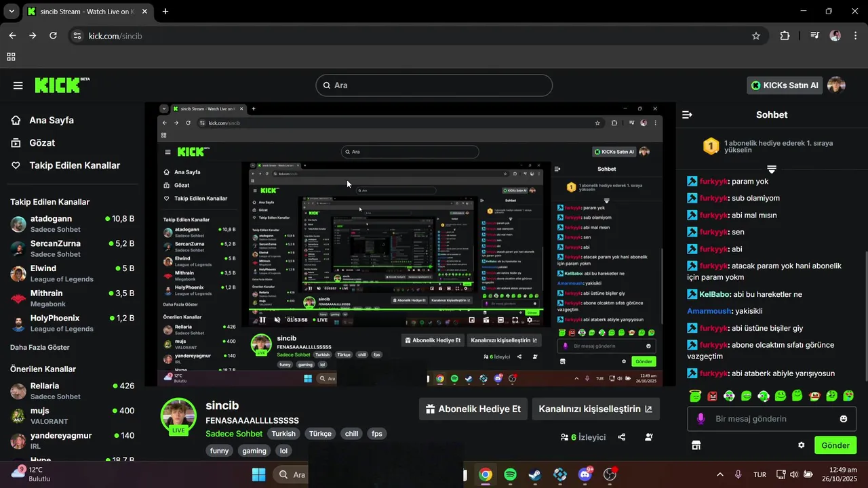This screenshot has height=488, width=868.
Task: Show hidden system tray icons chevron
Action: click(x=719, y=474)
